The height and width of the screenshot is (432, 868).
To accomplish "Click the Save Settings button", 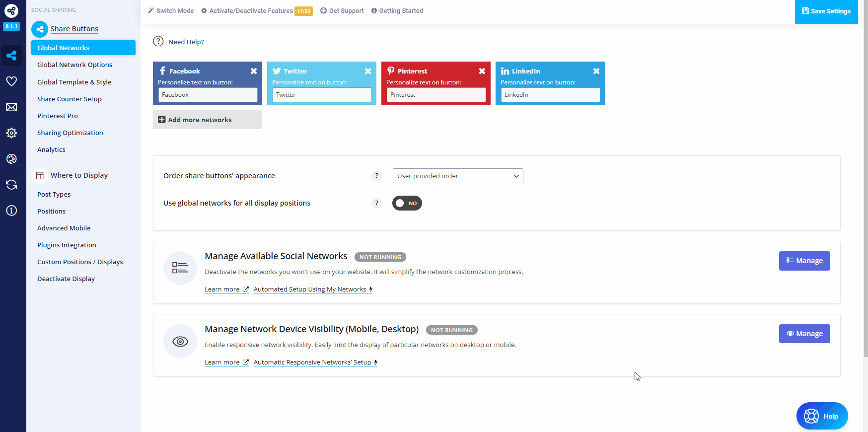I will (826, 11).
